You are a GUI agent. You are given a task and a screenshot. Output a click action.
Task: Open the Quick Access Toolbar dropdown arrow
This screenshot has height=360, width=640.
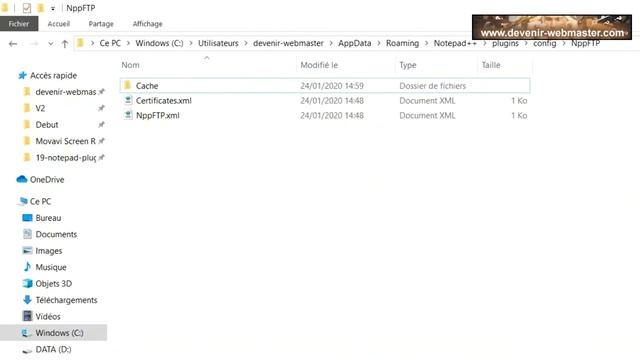pos(53,9)
